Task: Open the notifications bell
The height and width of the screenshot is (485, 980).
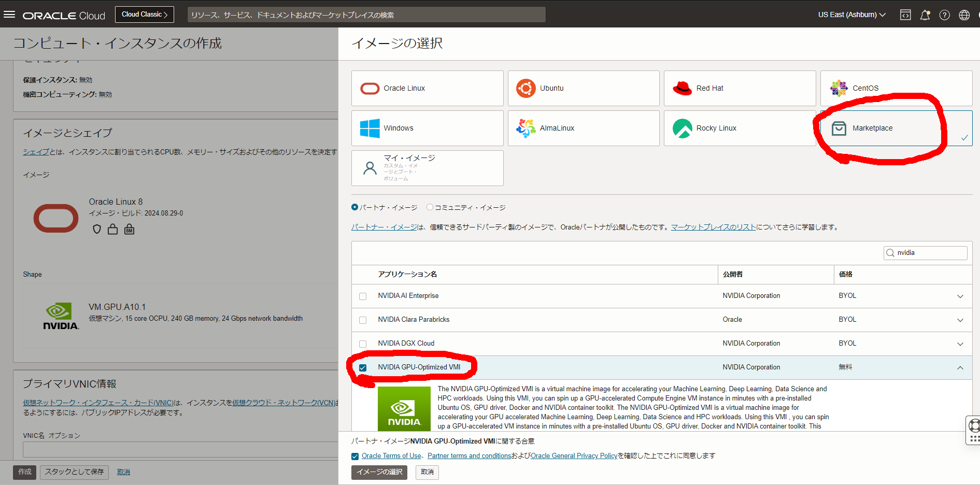Action: coord(925,15)
